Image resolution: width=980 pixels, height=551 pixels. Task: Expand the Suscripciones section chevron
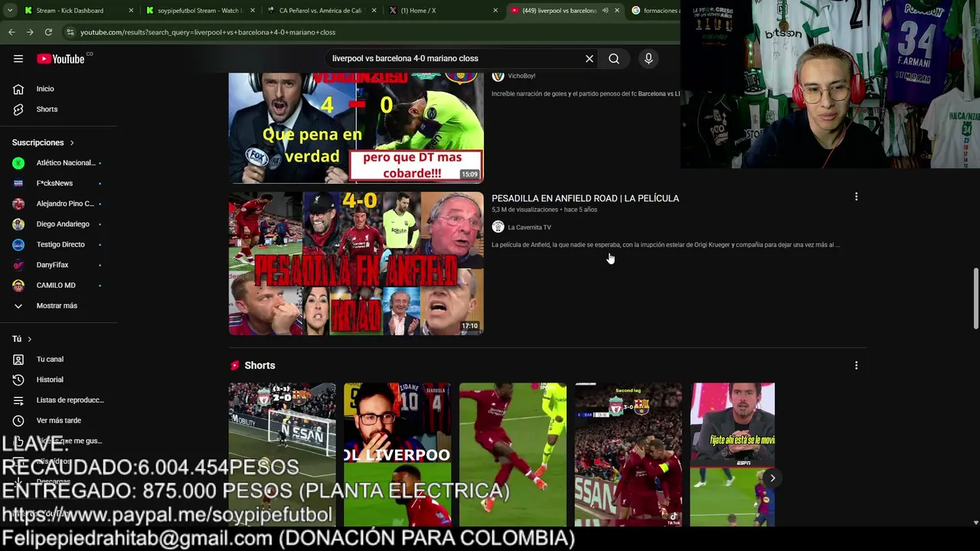click(x=72, y=143)
